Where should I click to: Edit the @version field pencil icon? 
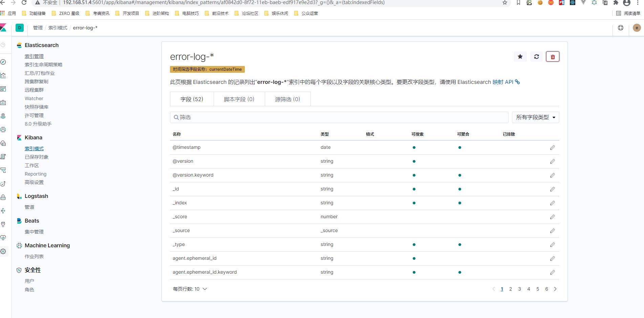(x=552, y=161)
